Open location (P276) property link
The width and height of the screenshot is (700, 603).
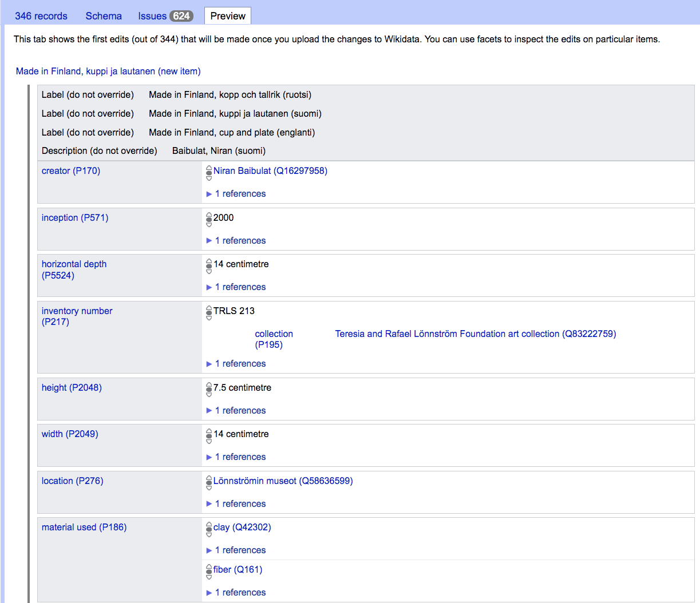(x=73, y=481)
